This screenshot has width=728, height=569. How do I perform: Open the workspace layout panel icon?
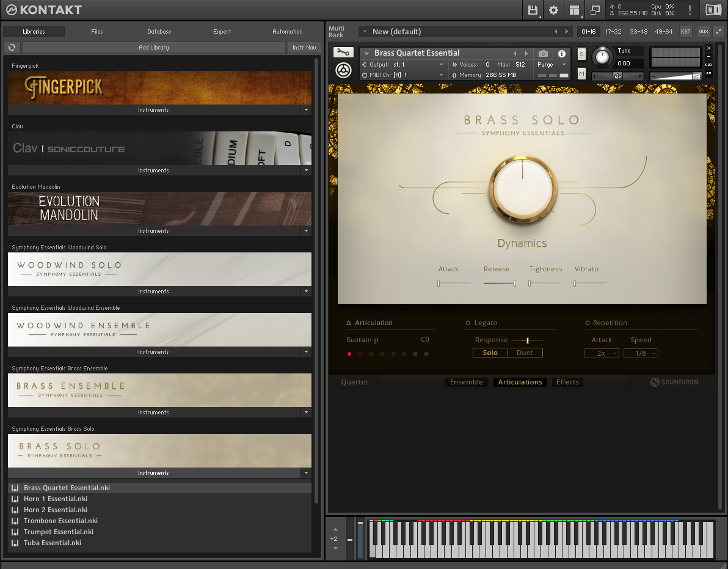coord(574,10)
